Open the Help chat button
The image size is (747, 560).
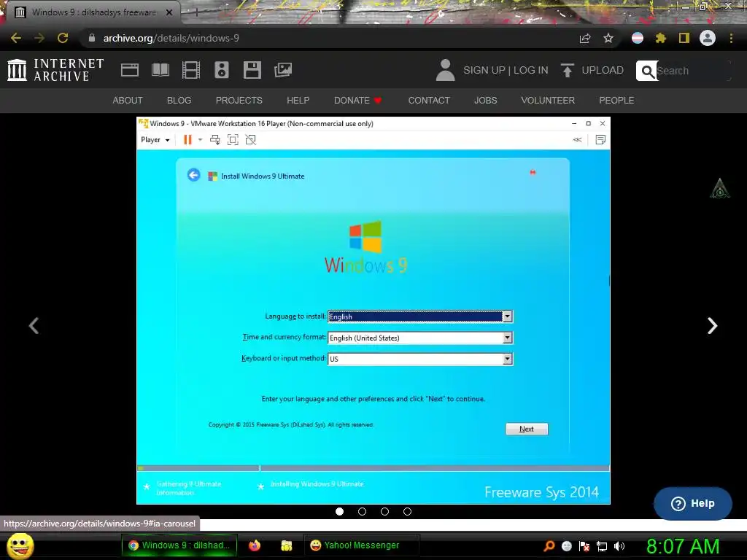(x=693, y=503)
